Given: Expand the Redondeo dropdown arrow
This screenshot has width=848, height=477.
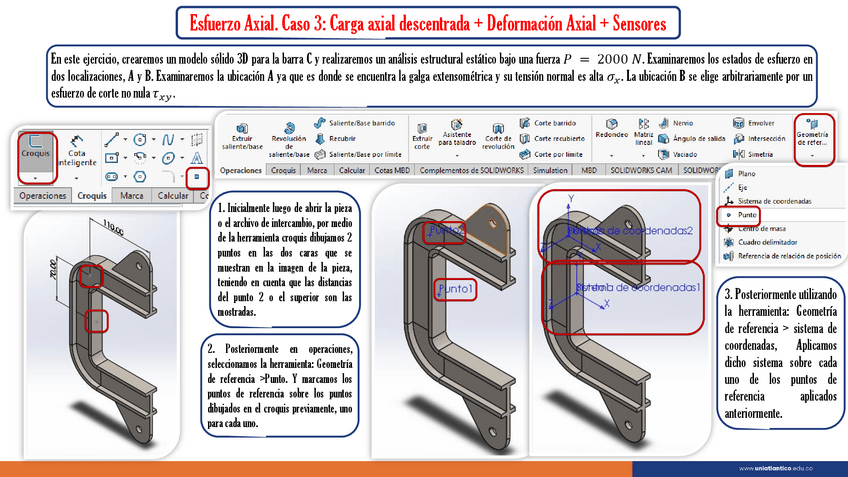Looking at the screenshot, I should pyautogui.click(x=612, y=156).
